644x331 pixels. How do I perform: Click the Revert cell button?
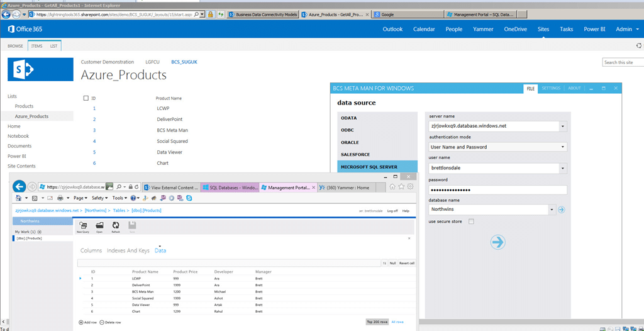tap(407, 263)
